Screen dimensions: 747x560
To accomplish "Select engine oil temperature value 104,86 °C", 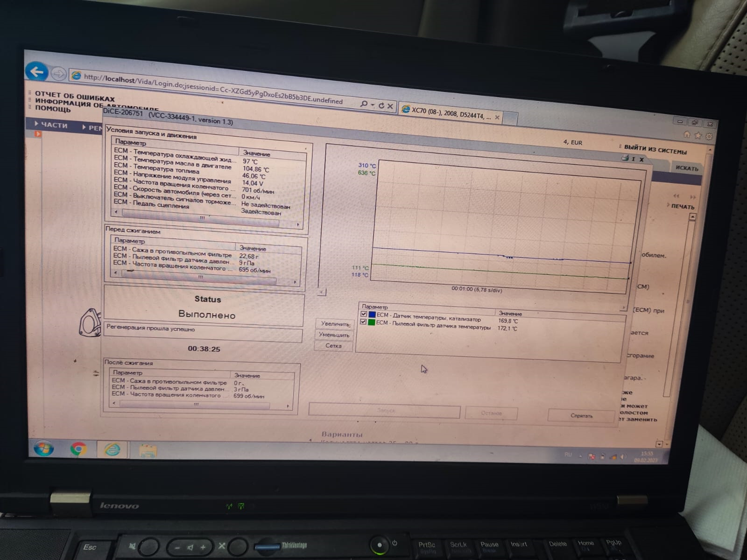I will pyautogui.click(x=255, y=169).
